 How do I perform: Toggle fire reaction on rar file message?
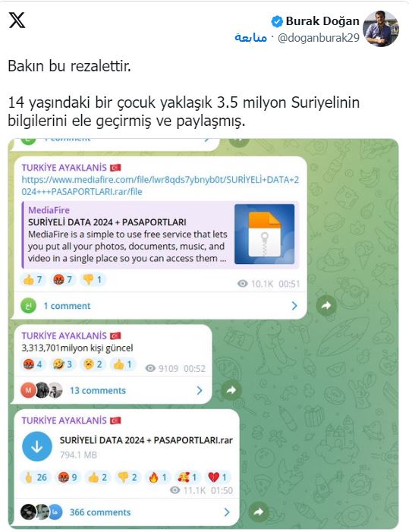(157, 477)
